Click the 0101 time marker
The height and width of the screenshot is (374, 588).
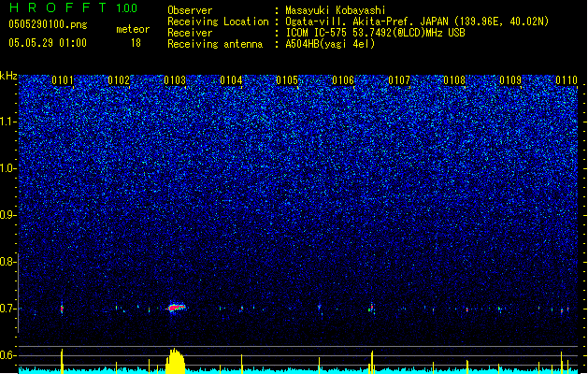pos(63,80)
